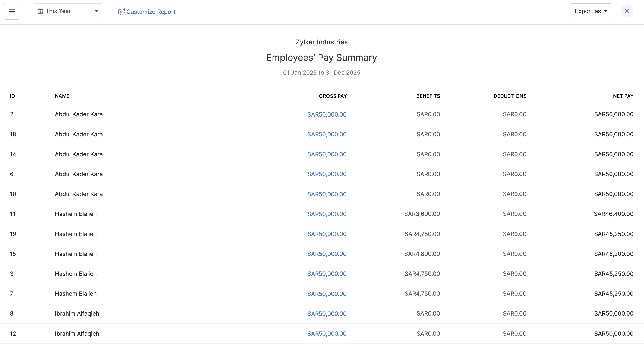This screenshot has height=344, width=644.
Task: Click the ID column header
Action: coord(12,96)
